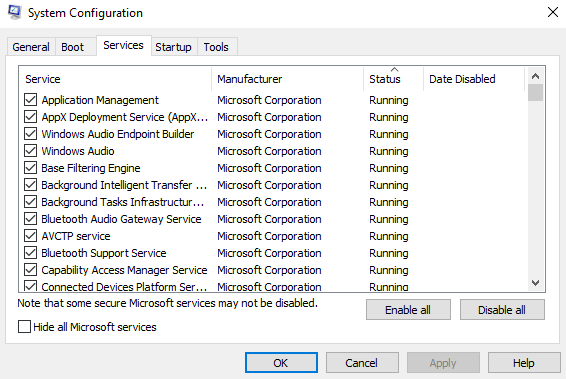
Task: Select the AVCTP service name text
Action: (x=76, y=236)
